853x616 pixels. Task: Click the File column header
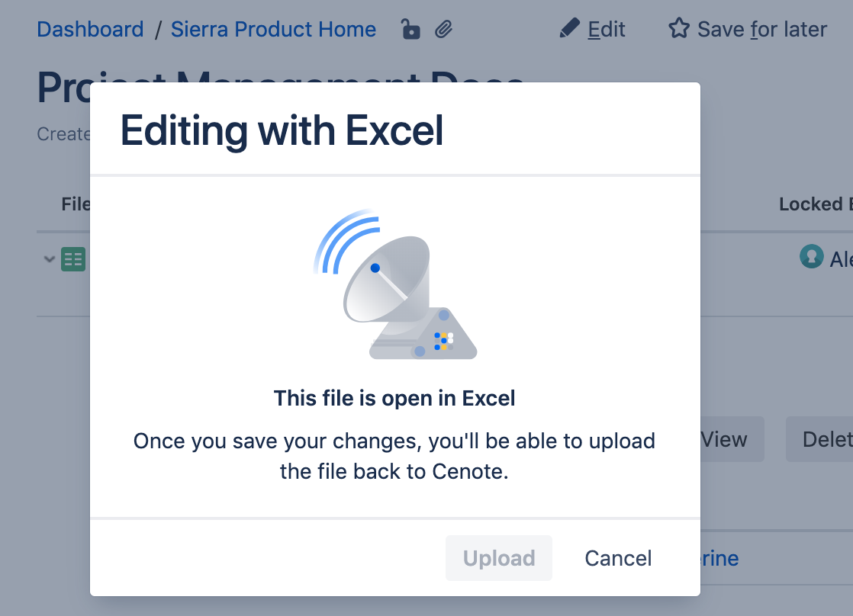point(76,204)
